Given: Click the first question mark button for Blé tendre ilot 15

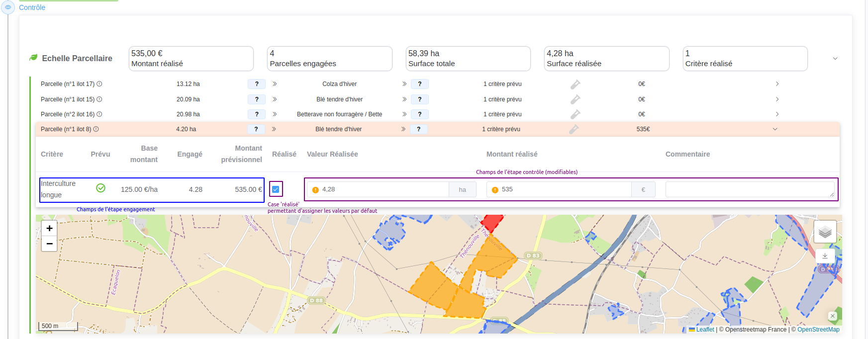Looking at the screenshot, I should [x=257, y=99].
